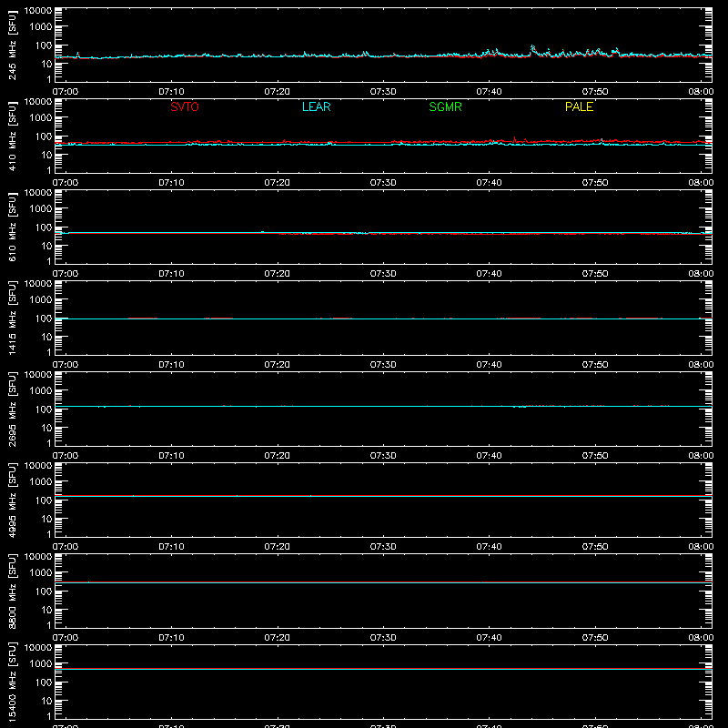Select the 245 MHz [SFU] axis title
This screenshot has height=728, width=728.
tap(12, 45)
